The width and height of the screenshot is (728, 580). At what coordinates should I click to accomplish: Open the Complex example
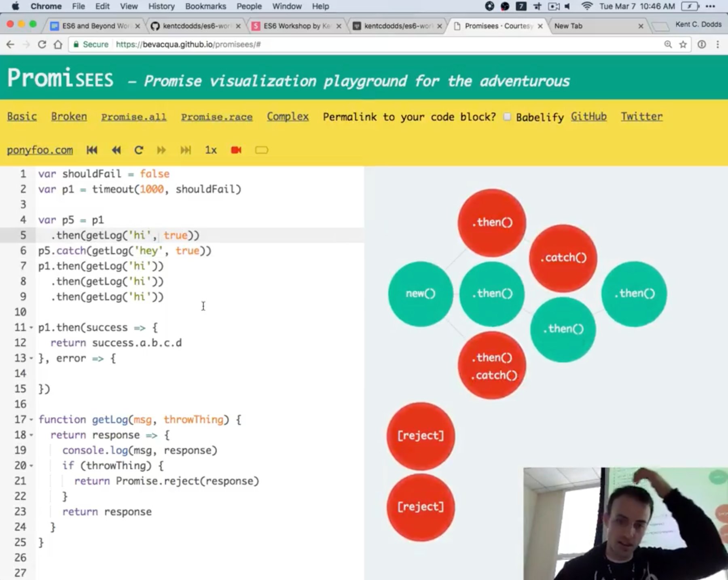[288, 116]
